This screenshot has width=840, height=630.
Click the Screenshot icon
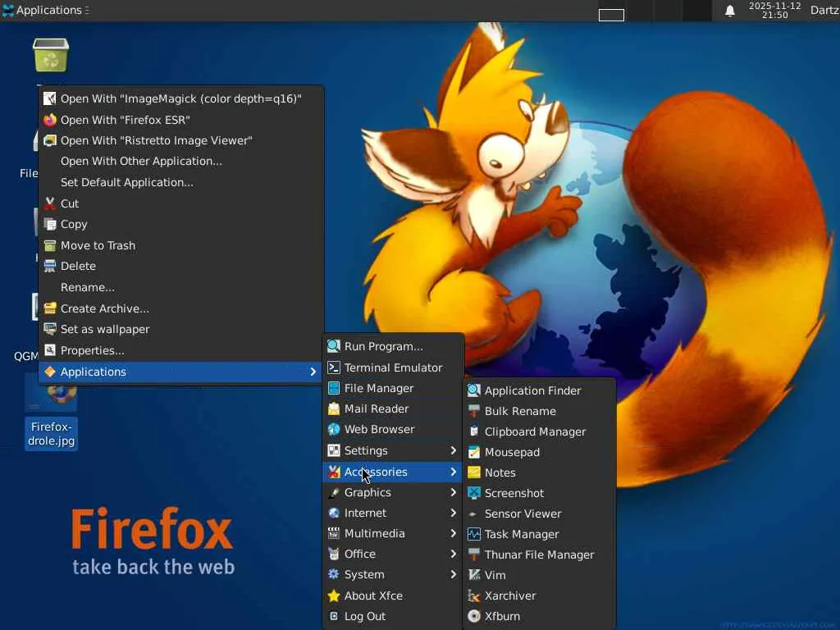pos(474,493)
